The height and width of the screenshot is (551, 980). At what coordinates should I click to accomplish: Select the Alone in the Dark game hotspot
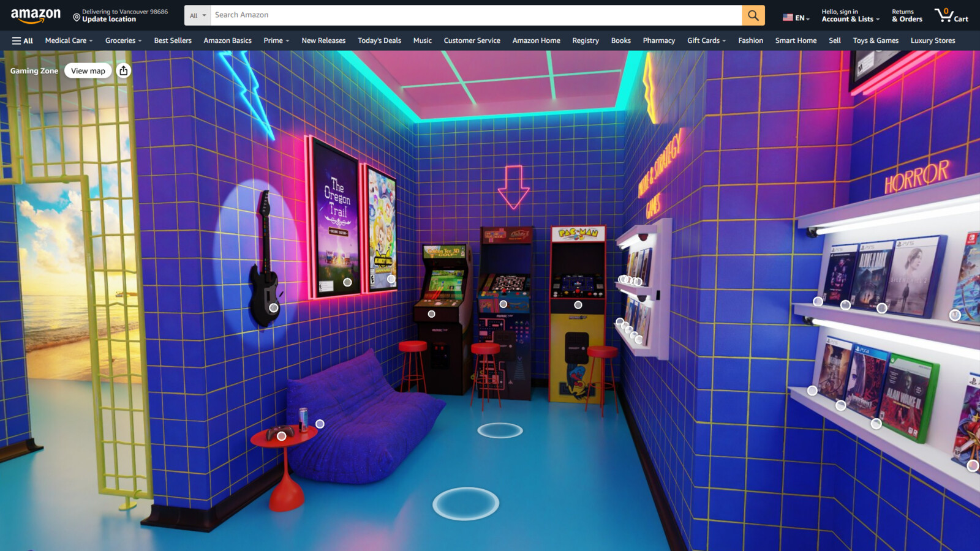tap(845, 305)
